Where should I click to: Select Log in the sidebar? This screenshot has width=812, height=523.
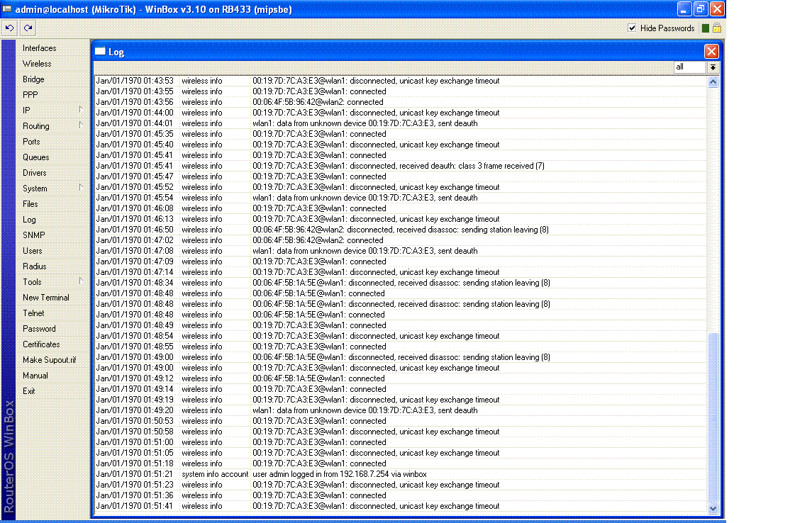29,220
